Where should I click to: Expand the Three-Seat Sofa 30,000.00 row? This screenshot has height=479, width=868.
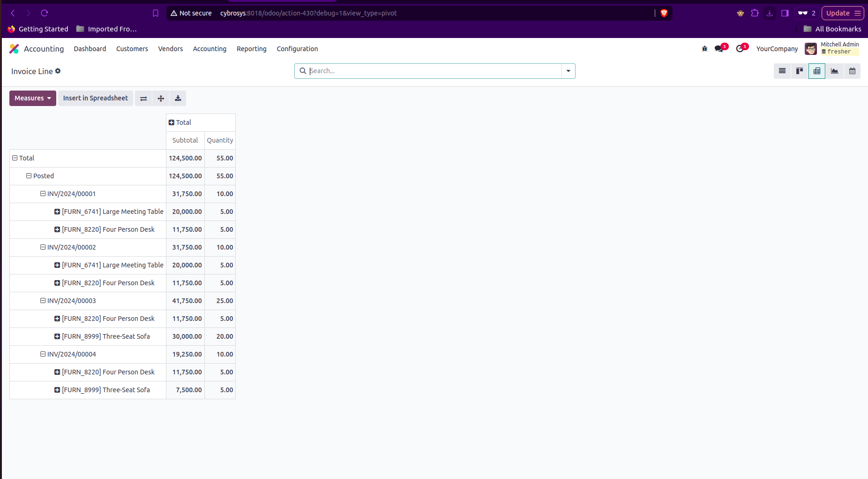[x=102, y=336]
